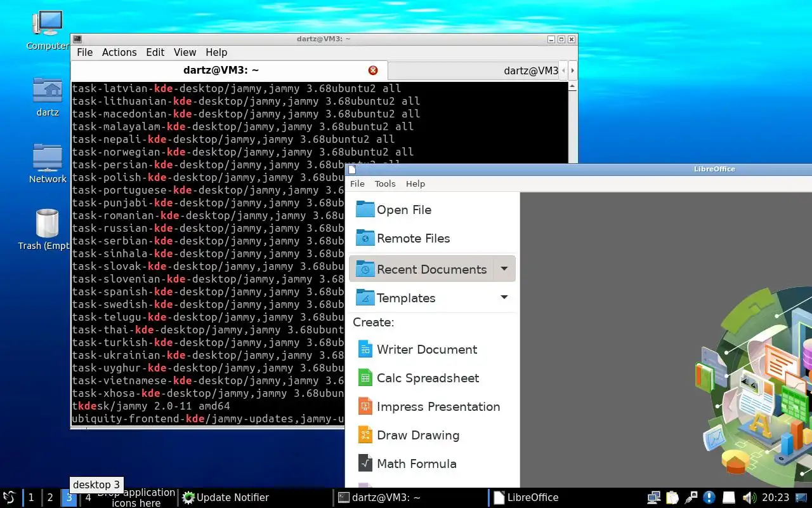Click the LibreOffice taskbar entry

pyautogui.click(x=565, y=498)
